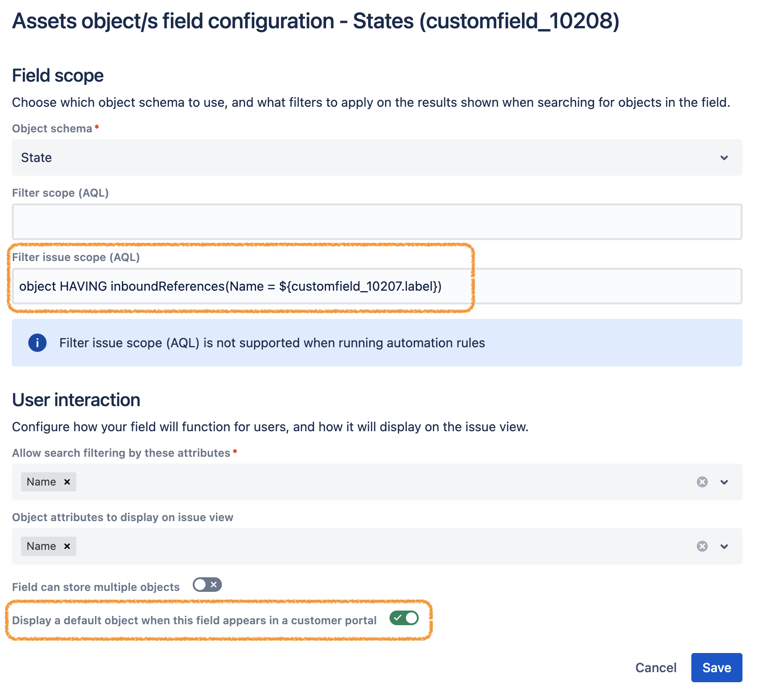Click the x glyph on the multiple objects toggle
The image size is (758, 700).
pos(214,585)
